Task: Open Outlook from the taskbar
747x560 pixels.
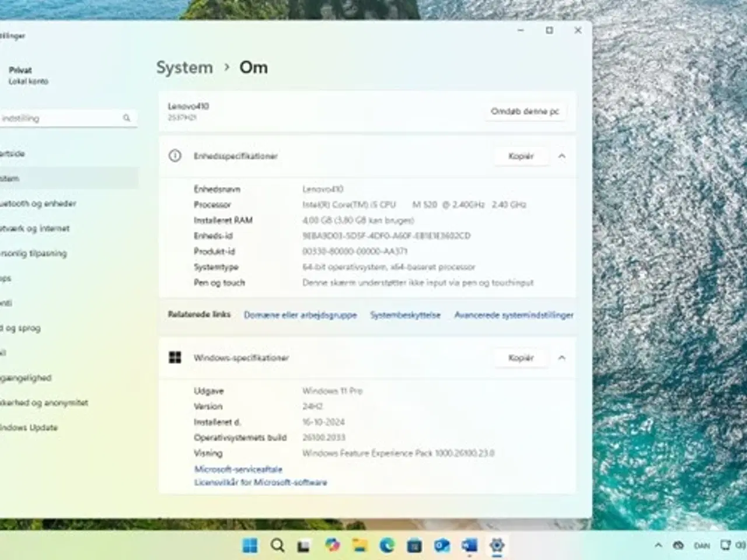Action: coord(442,545)
